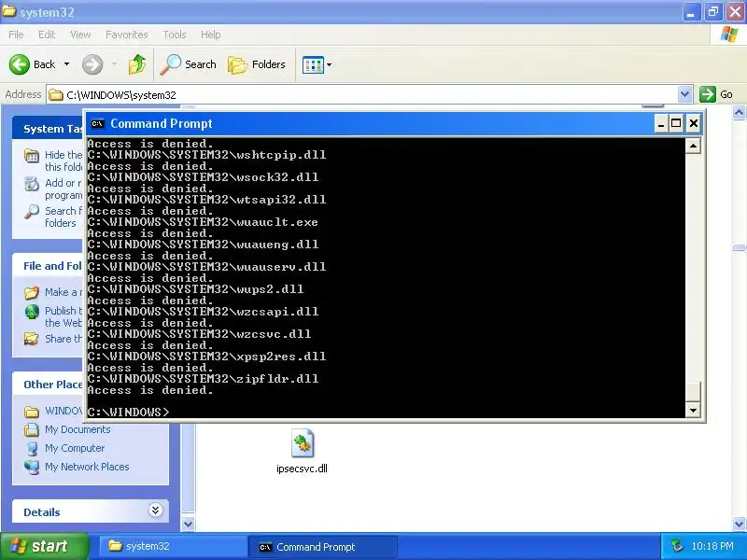Click Share this folder icon

pos(32,339)
